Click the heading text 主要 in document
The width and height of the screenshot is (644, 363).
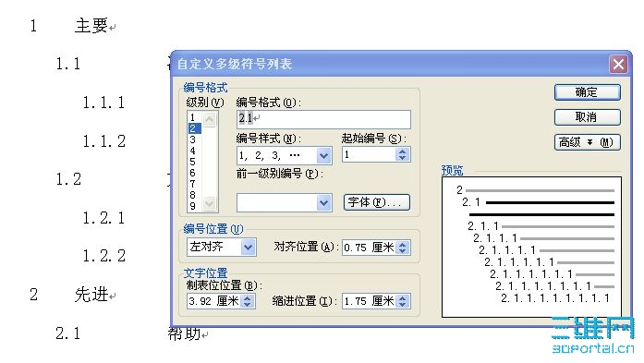point(91,26)
